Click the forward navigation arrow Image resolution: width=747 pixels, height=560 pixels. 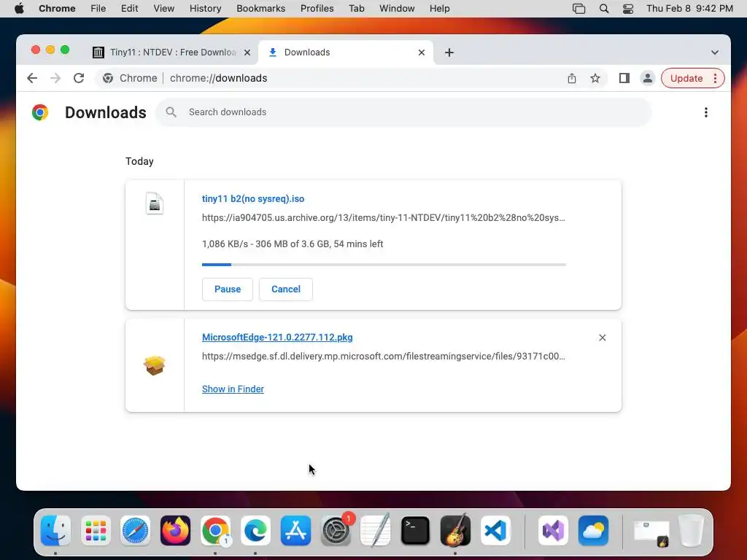click(55, 78)
